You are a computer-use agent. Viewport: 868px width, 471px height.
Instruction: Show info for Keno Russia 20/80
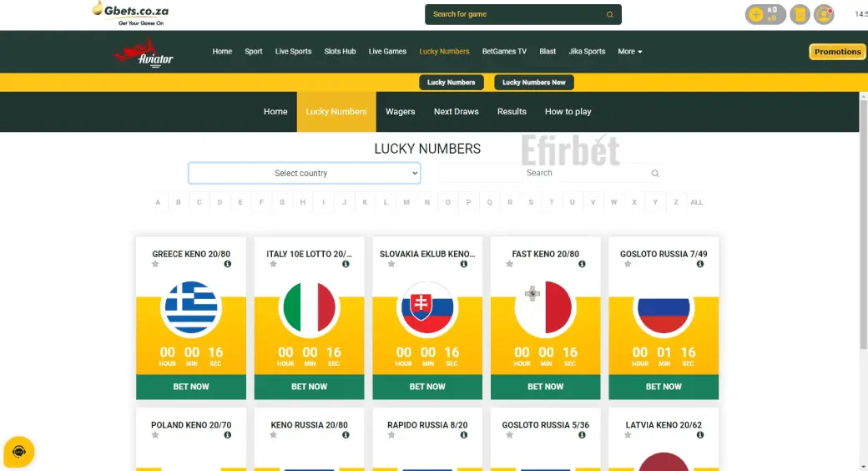click(346, 435)
